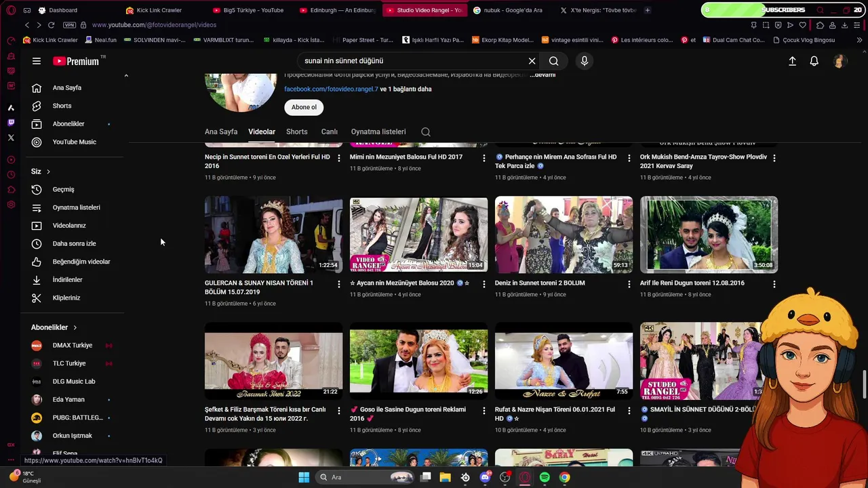Switch to the Canlı channel tab
Image resolution: width=868 pixels, height=488 pixels.
tap(330, 132)
